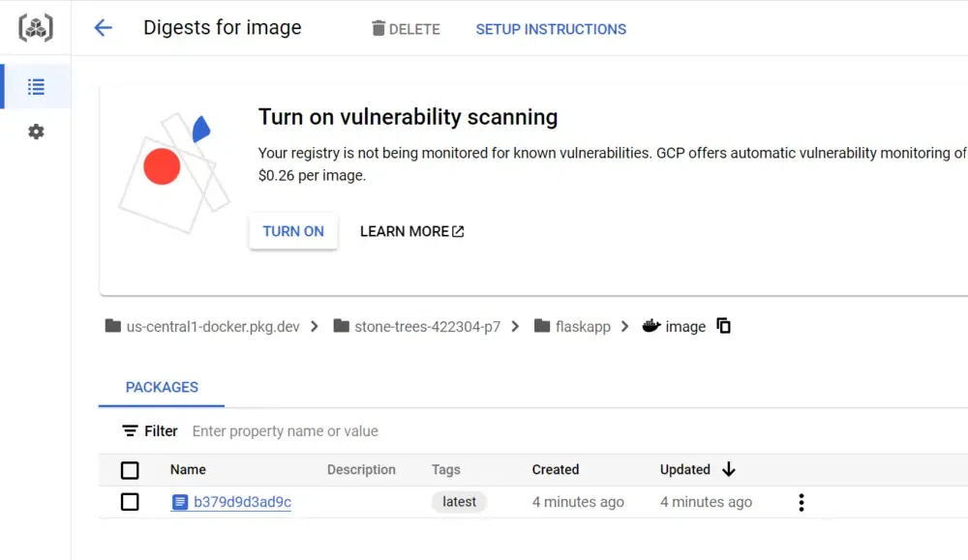This screenshot has height=560, width=968.
Task: Sort by Updated using the down arrow
Action: pyautogui.click(x=729, y=470)
